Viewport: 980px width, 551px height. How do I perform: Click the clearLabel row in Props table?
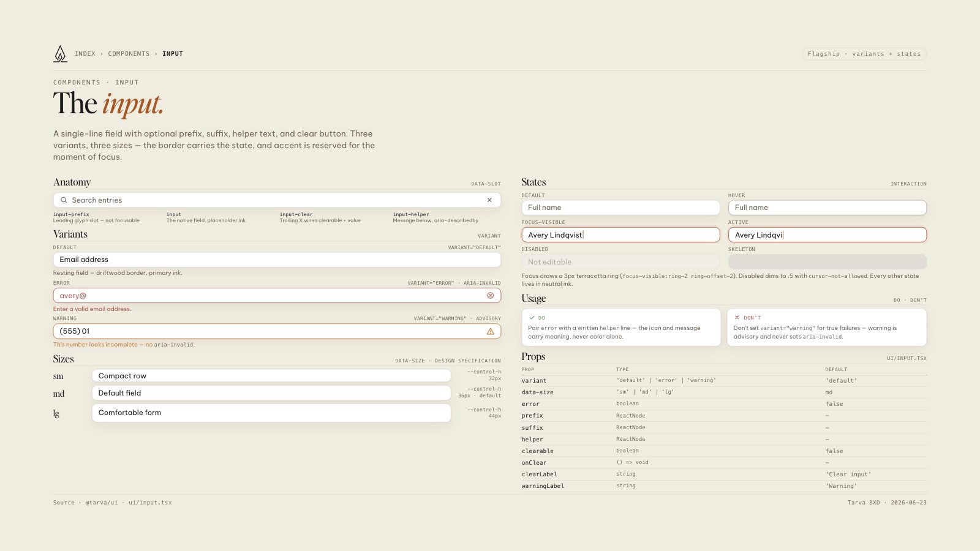(724, 474)
